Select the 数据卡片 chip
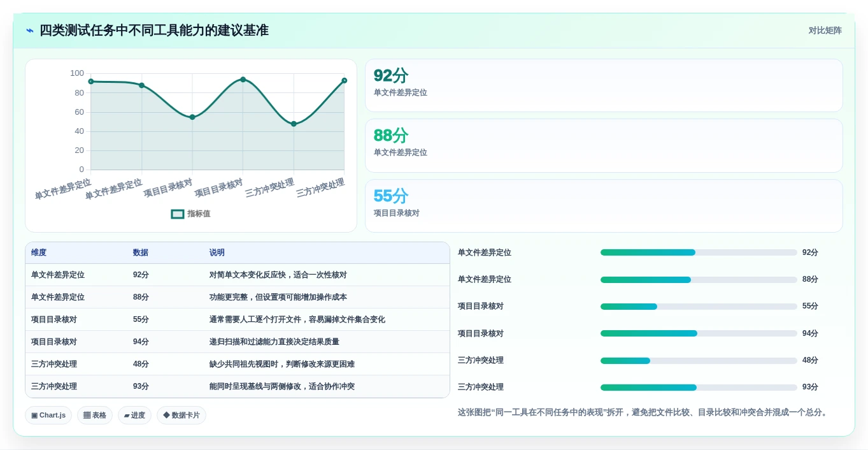 point(181,416)
